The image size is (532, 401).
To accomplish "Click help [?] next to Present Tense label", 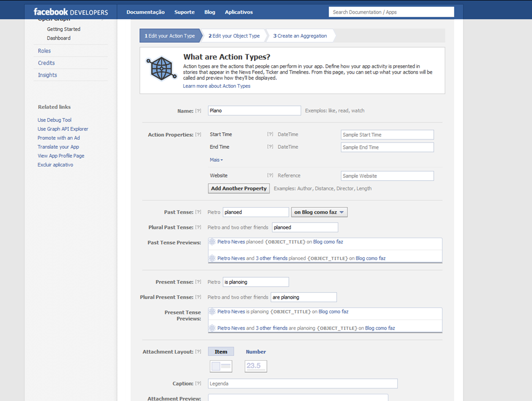I will [198, 282].
